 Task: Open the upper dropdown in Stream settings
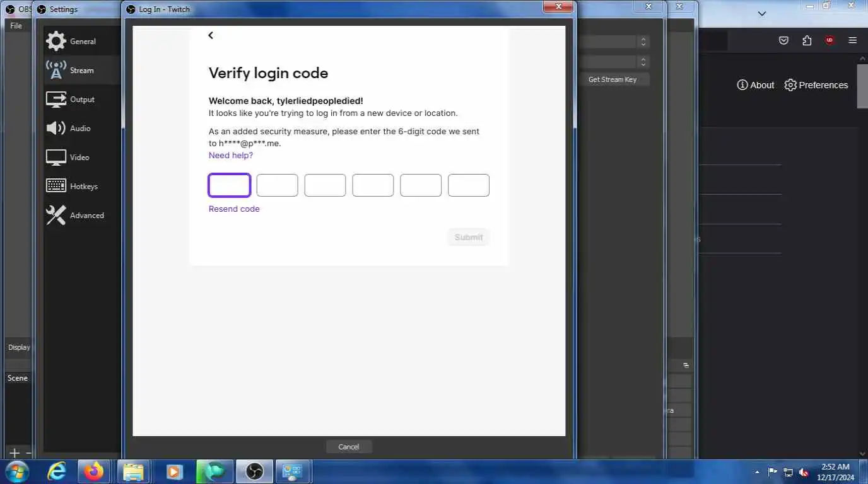pos(643,42)
